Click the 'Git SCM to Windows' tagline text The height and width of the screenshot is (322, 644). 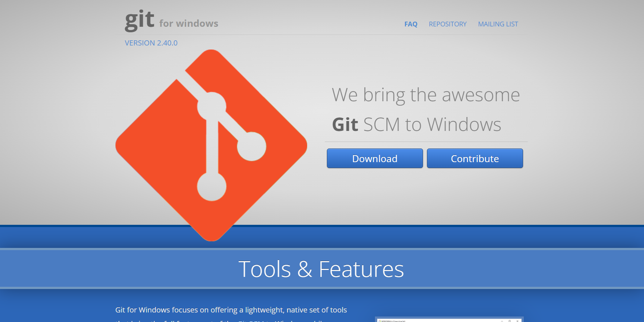click(416, 124)
